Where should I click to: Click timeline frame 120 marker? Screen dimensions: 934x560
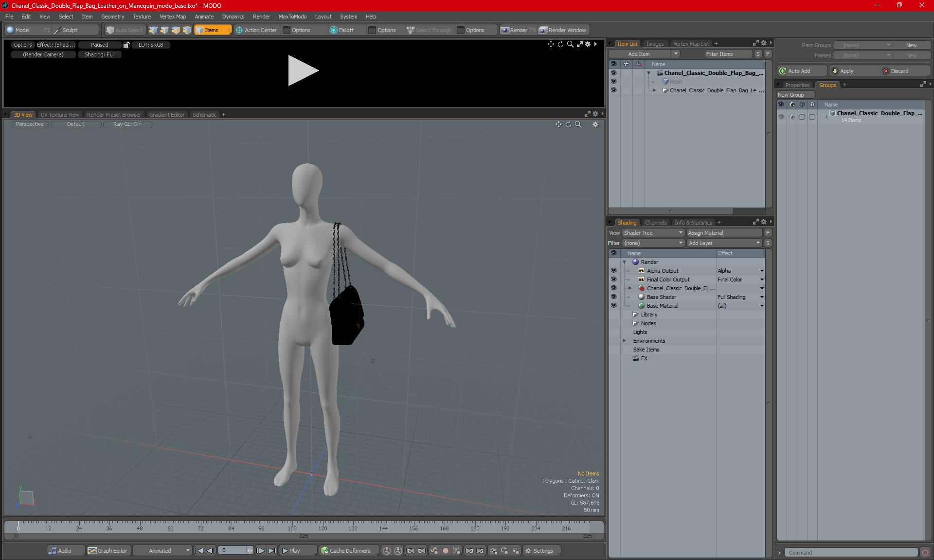coord(323,528)
